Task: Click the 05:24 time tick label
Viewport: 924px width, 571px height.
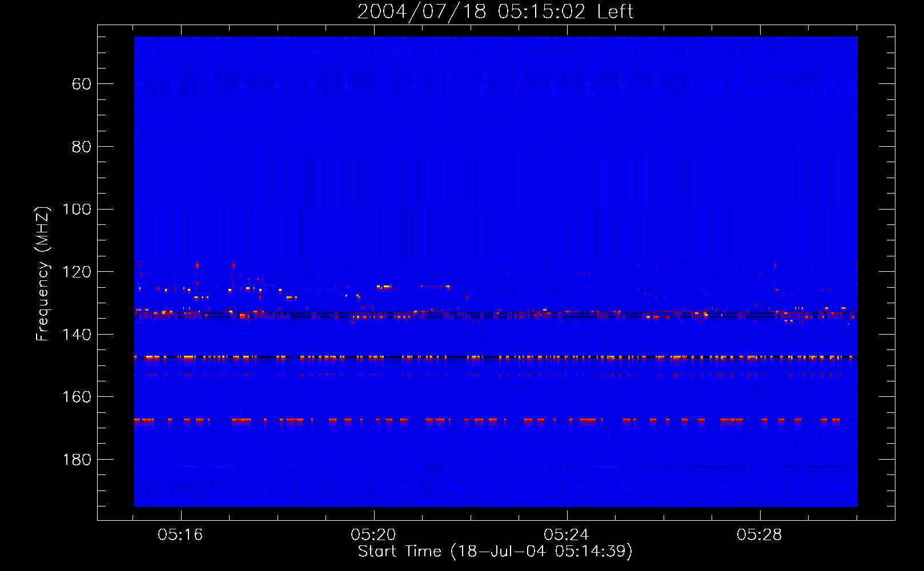Action: (x=567, y=534)
